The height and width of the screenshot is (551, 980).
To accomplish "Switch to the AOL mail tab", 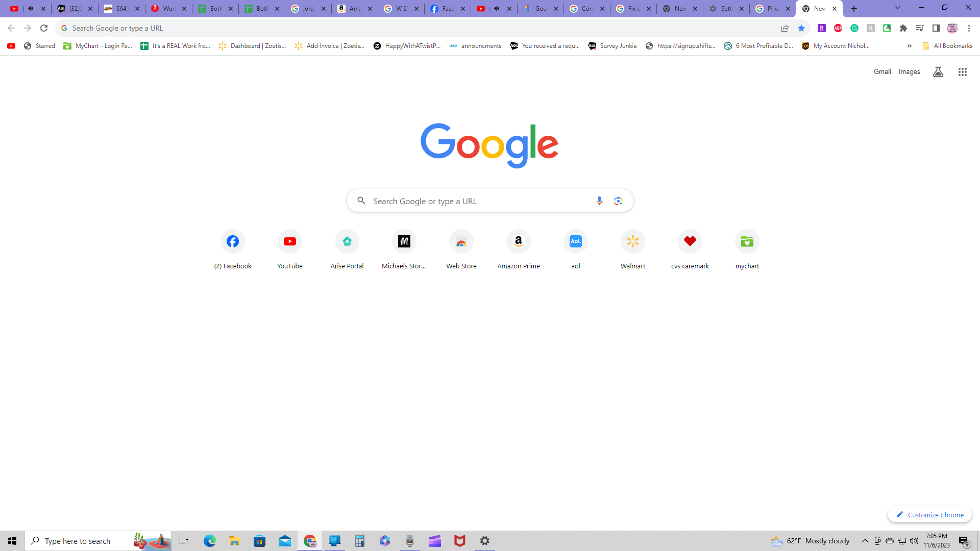I will pyautogui.click(x=75, y=9).
